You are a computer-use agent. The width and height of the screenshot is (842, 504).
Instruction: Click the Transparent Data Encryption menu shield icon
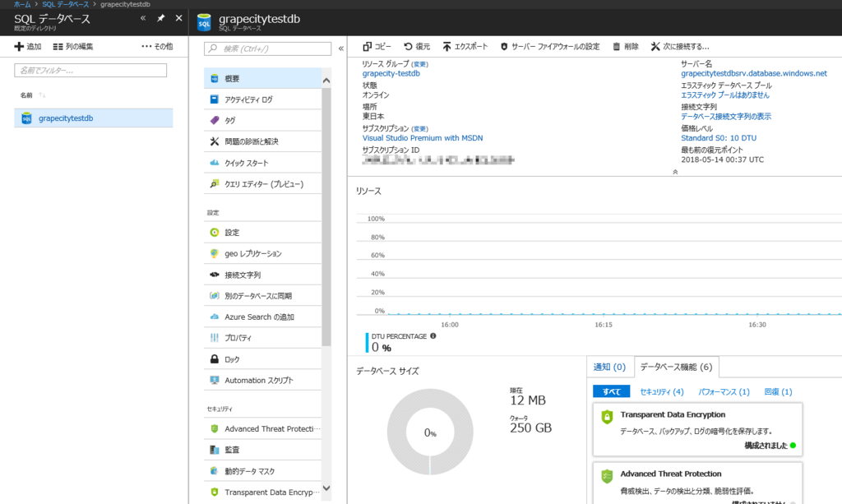click(215, 492)
